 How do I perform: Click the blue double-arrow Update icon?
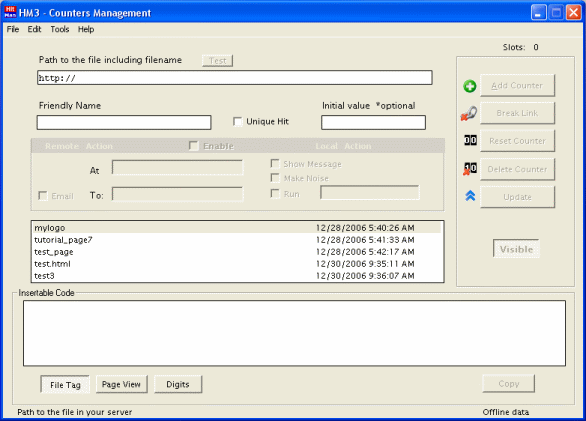point(470,196)
